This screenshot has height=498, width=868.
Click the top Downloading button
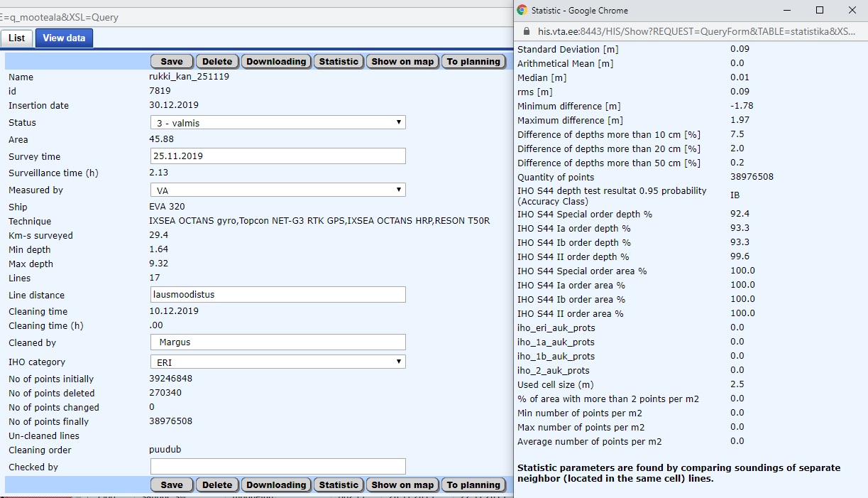(x=276, y=62)
